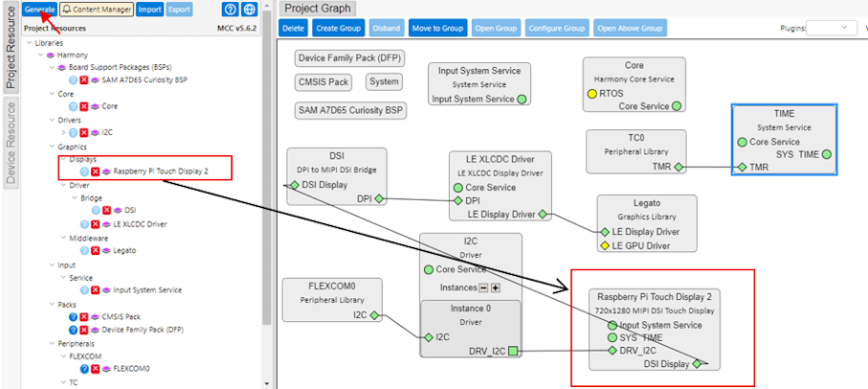Click the bell Content Manager button
Screen dimensions: 868x389
[97, 10]
